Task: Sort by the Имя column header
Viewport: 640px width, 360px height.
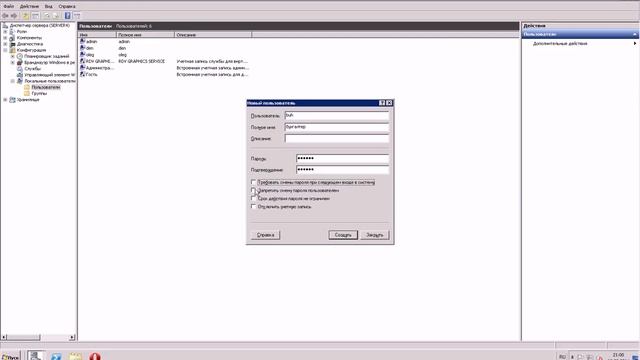Action: (x=97, y=35)
